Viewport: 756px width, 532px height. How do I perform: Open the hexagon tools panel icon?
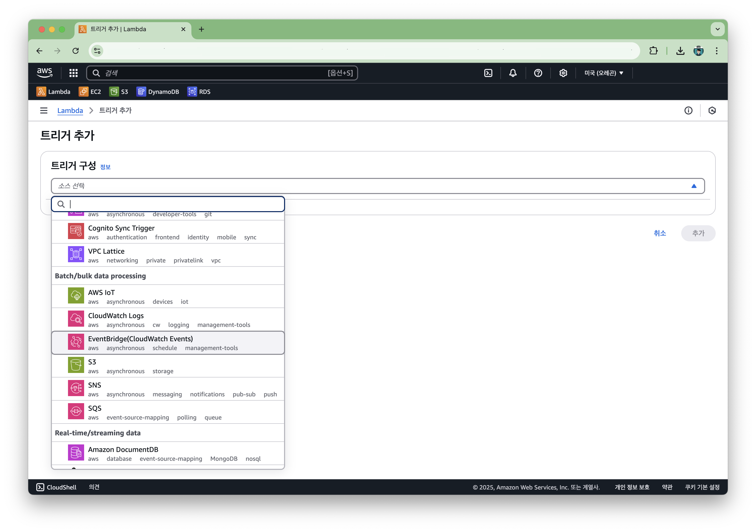click(712, 110)
